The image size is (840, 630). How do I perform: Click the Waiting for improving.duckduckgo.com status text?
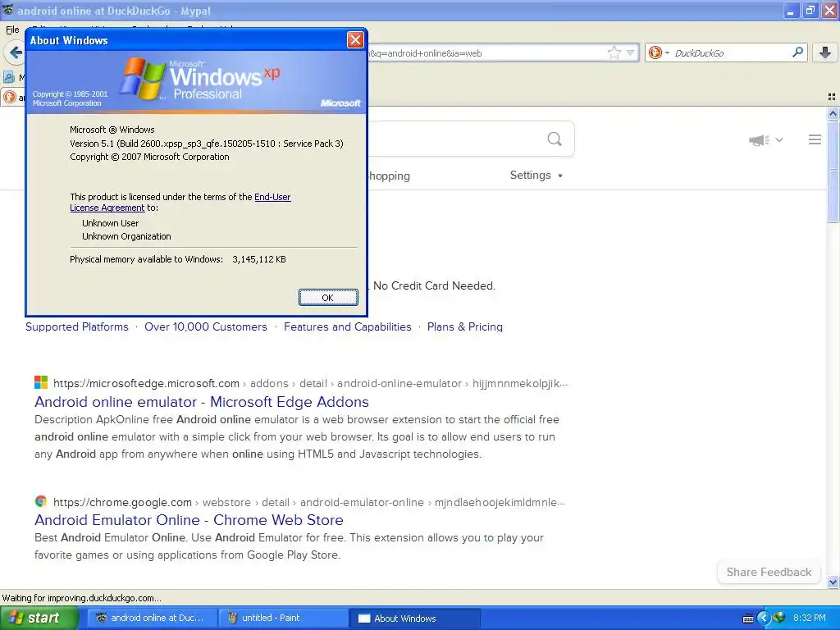(81, 598)
